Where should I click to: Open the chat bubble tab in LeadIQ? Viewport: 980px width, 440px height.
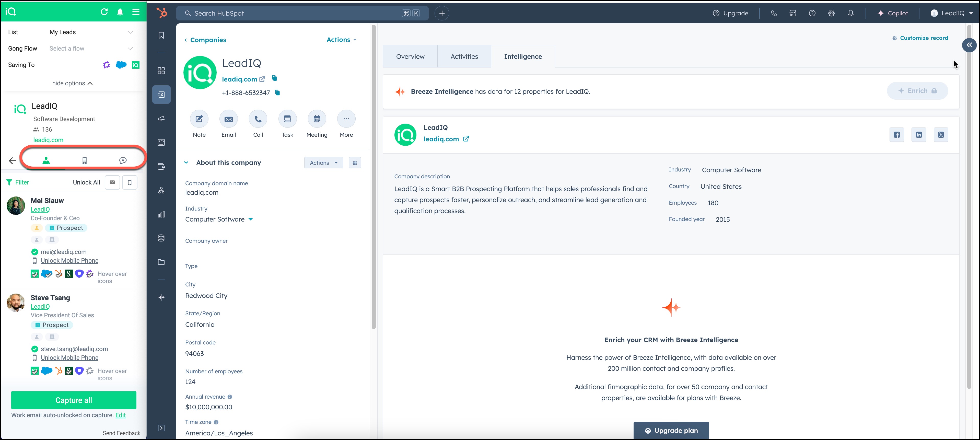(123, 161)
